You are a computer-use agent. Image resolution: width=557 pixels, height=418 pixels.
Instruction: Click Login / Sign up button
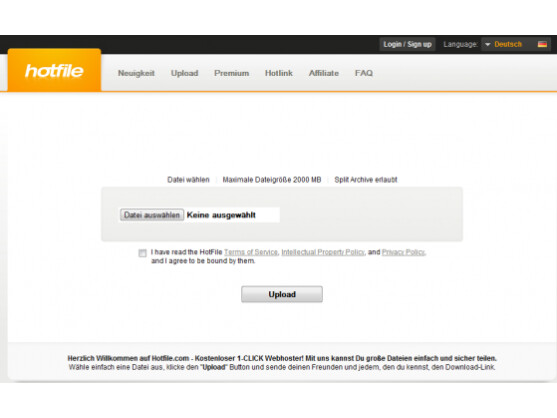[407, 44]
